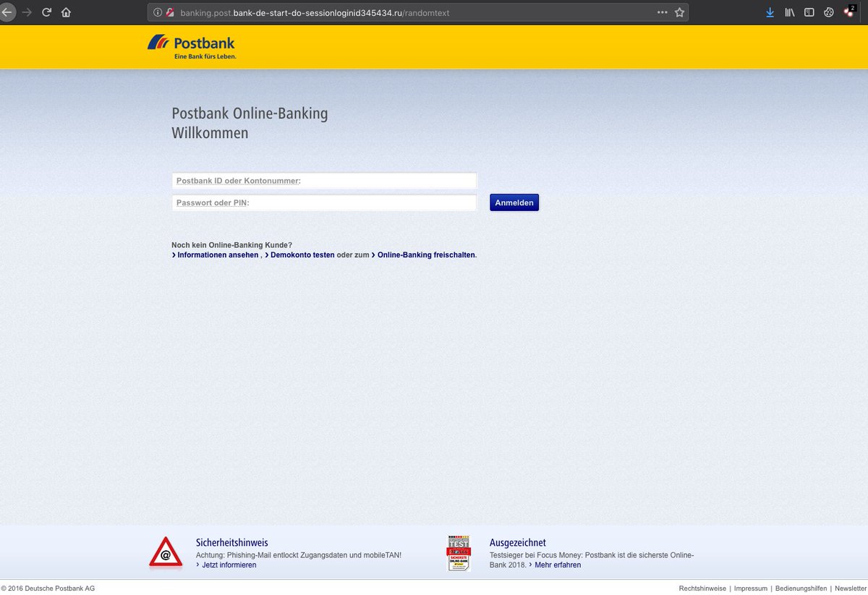Click the forward navigation arrow
Screen dimensions: 868x595
(x=27, y=12)
